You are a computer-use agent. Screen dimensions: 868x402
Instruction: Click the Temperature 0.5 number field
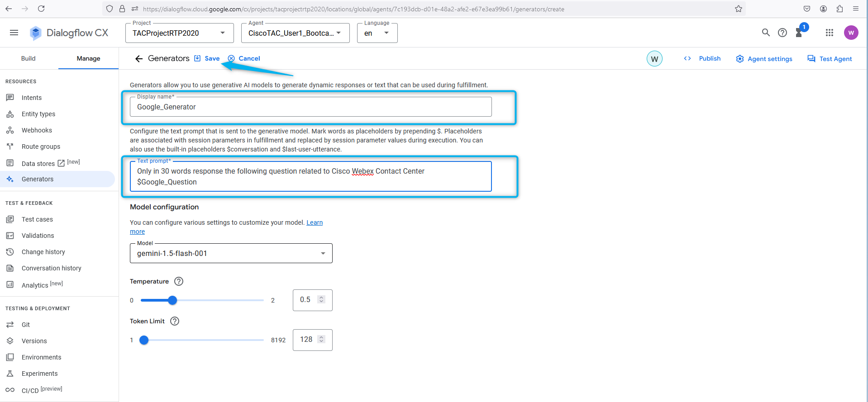[x=312, y=300]
